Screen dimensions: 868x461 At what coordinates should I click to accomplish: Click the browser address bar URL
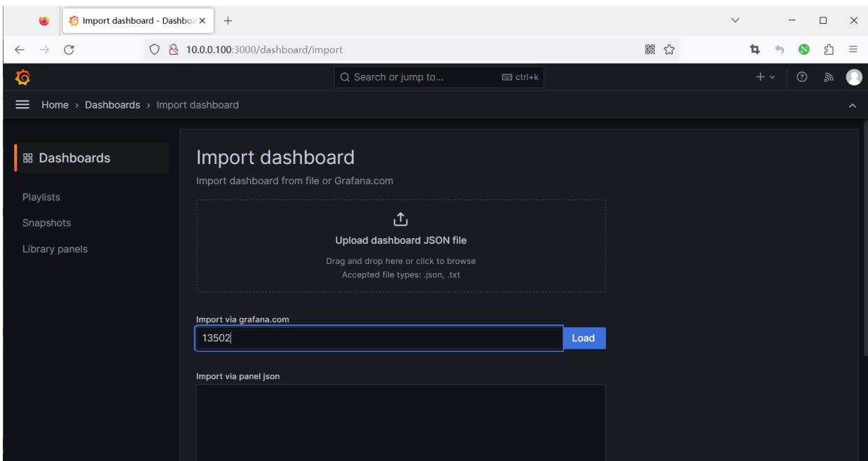pyautogui.click(x=265, y=50)
